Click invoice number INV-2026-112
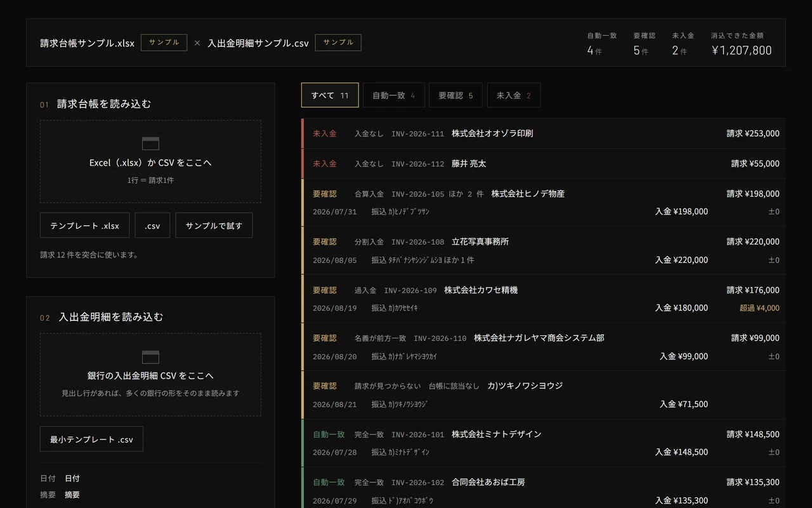812x508 pixels. pyautogui.click(x=417, y=164)
